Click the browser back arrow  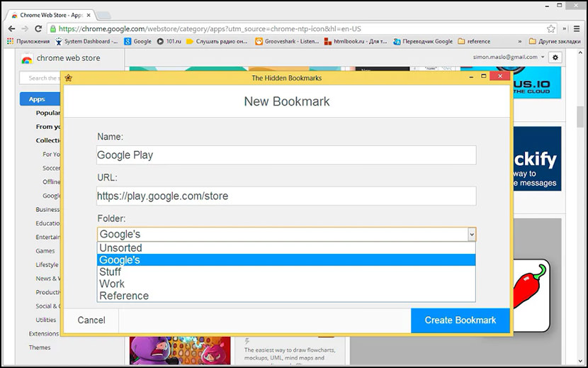(11, 29)
